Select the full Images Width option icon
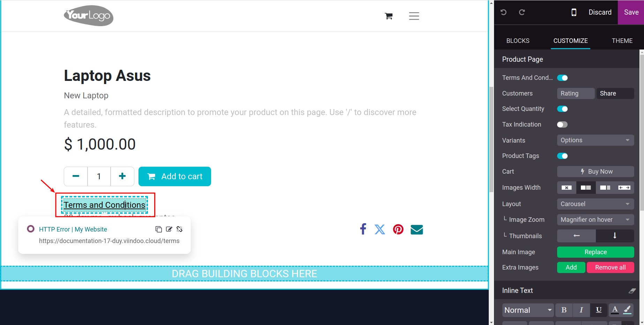Screen dimensions: 644x325 tap(624, 188)
